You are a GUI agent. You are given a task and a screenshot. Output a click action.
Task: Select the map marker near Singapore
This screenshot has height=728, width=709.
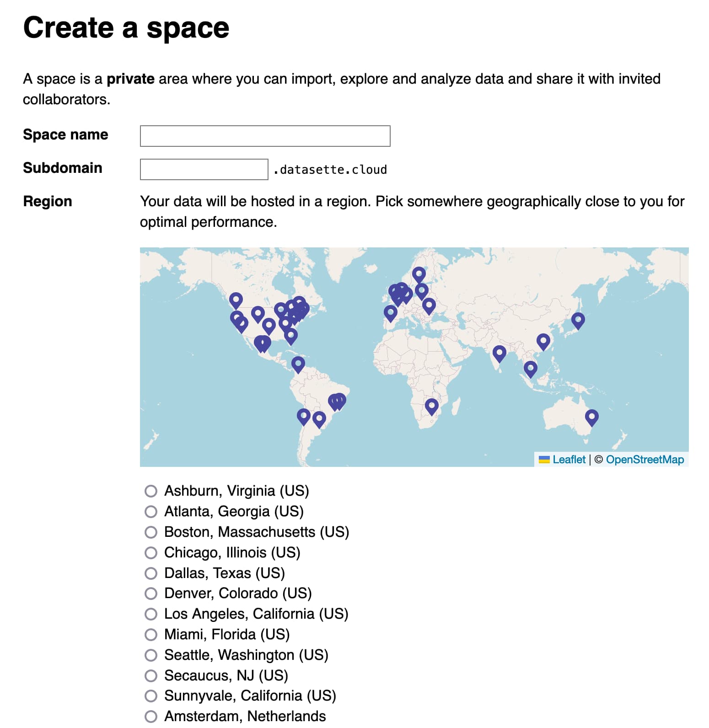(x=530, y=369)
